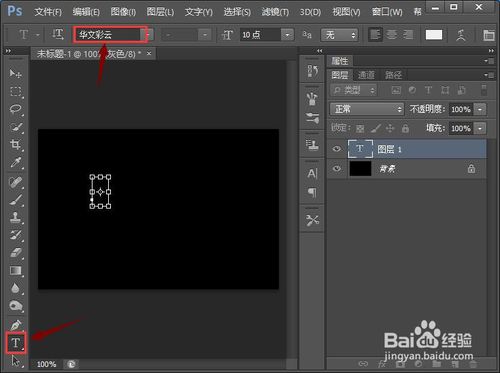
Task: Select the Gradient tool
Action: click(x=15, y=271)
